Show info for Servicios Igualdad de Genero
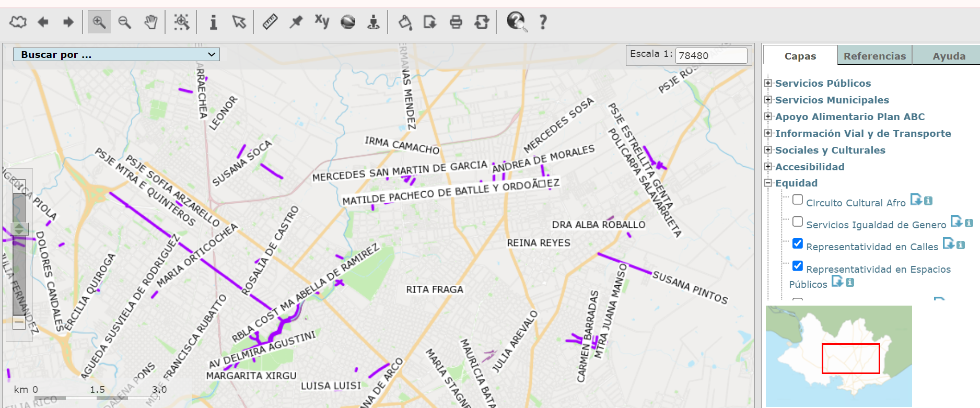980x408 pixels. [969, 223]
